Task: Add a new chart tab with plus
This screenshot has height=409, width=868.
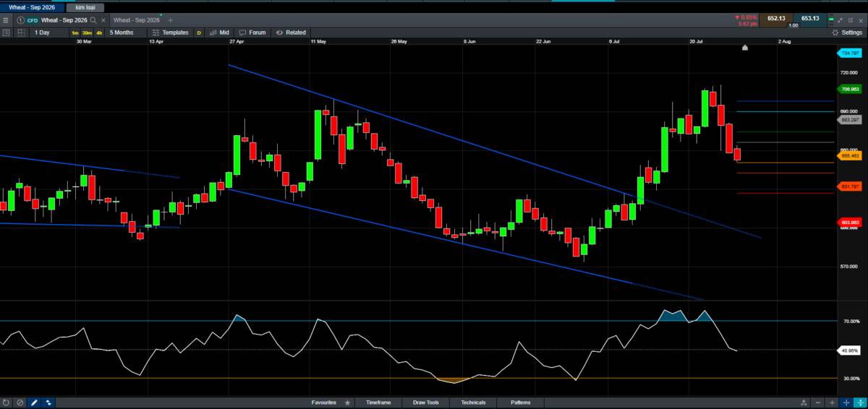Action: pyautogui.click(x=171, y=20)
